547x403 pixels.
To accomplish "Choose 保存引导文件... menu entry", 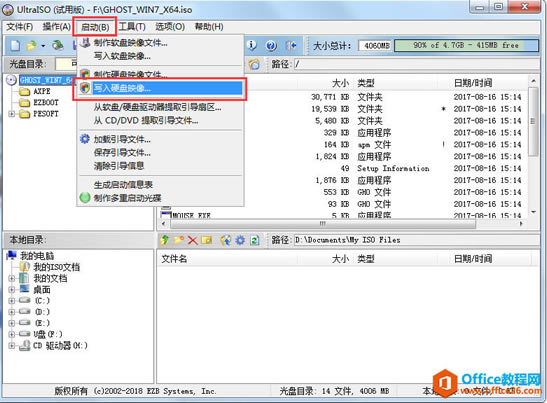I will click(x=160, y=152).
